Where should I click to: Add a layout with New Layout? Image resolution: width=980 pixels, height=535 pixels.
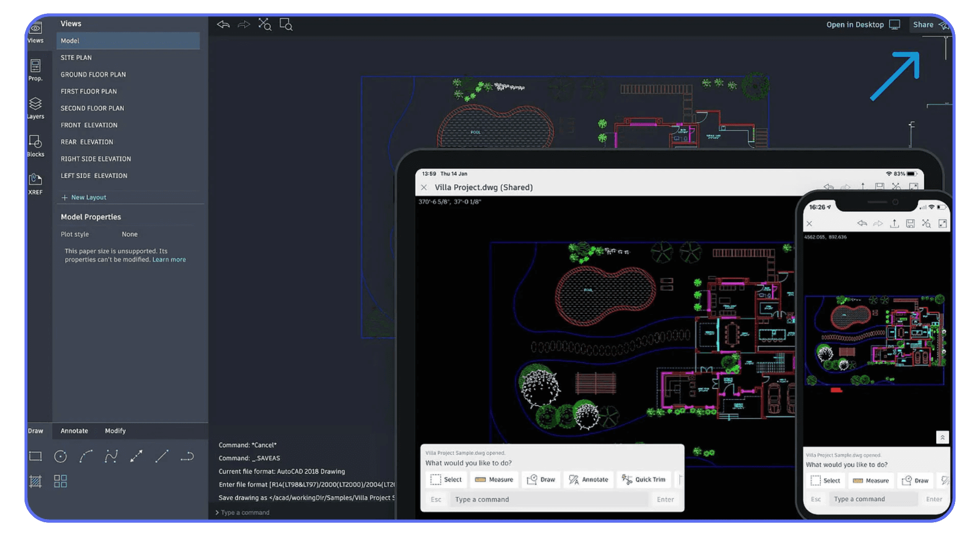coord(88,197)
